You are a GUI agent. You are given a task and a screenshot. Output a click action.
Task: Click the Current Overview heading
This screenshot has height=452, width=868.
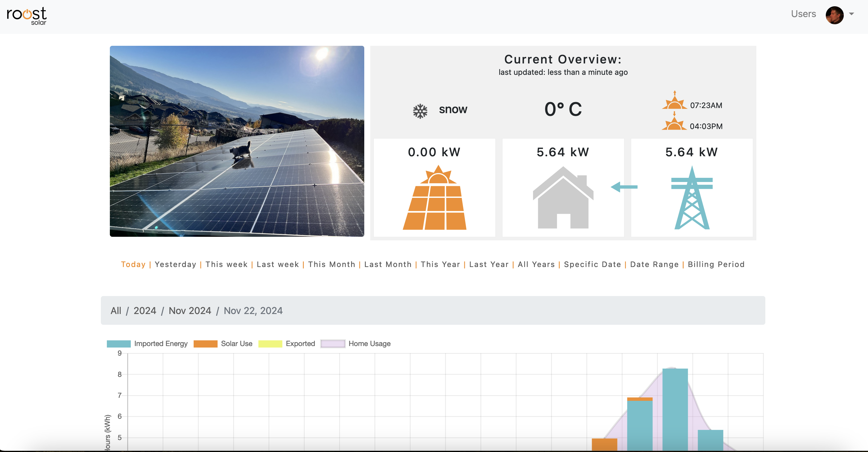coord(563,59)
